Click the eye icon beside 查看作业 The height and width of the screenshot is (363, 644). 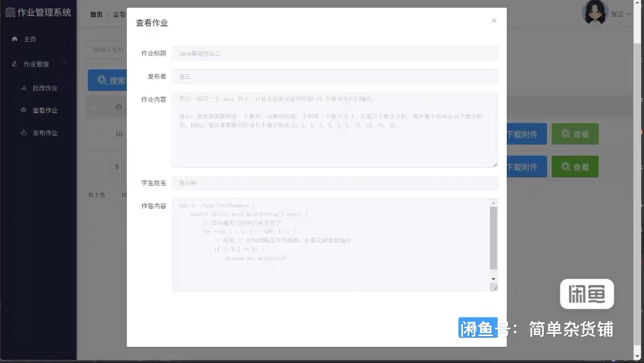(x=24, y=111)
